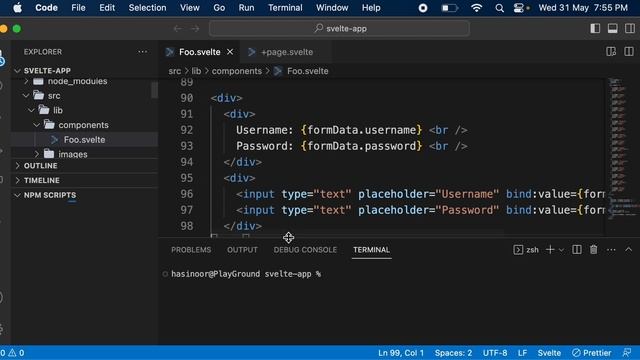Click the Ln 99, Col 1 status item
Screen dimensions: 640x360
(401, 353)
